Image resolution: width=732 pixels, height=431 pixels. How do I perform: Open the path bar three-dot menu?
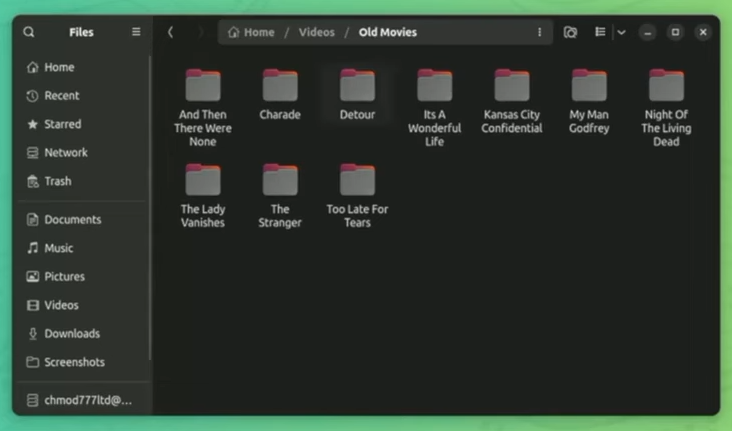coord(539,32)
